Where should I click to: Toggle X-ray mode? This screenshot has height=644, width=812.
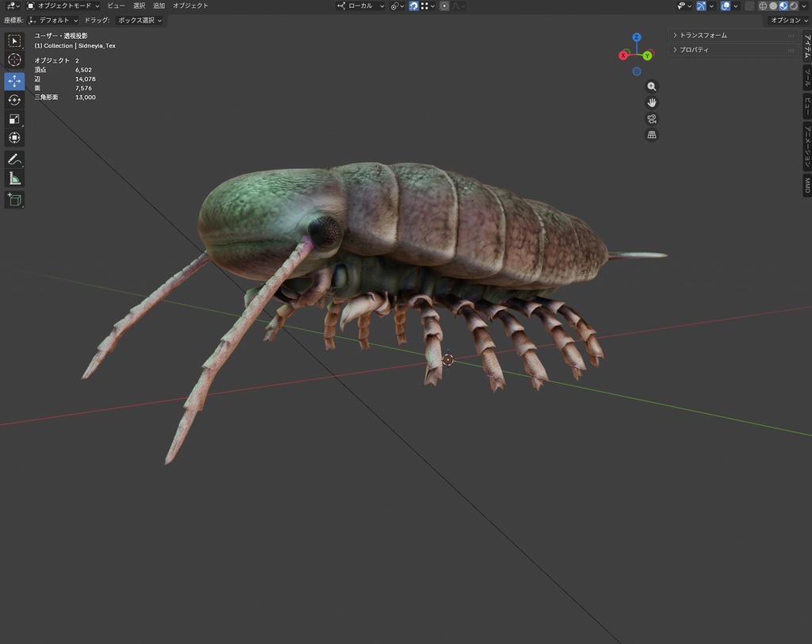click(x=749, y=6)
